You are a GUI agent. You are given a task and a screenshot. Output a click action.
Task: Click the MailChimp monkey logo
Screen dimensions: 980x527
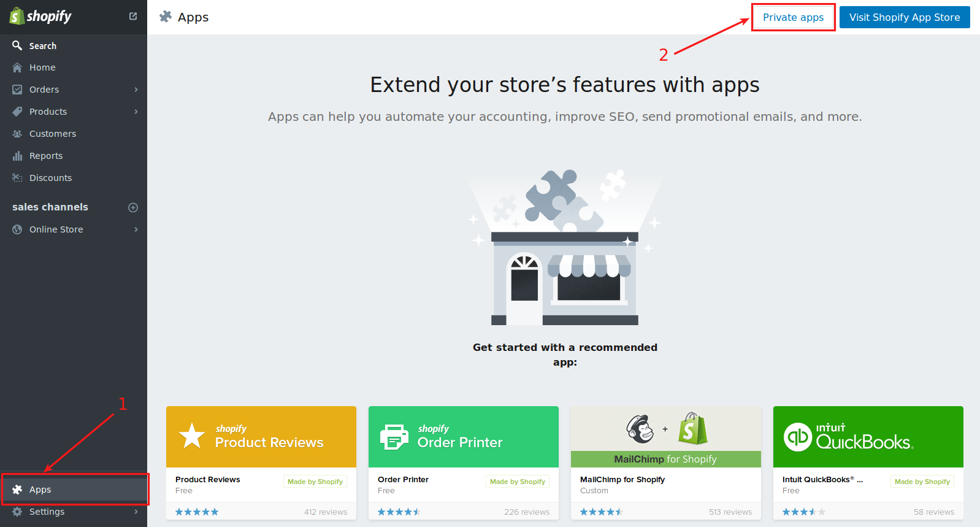pos(640,428)
